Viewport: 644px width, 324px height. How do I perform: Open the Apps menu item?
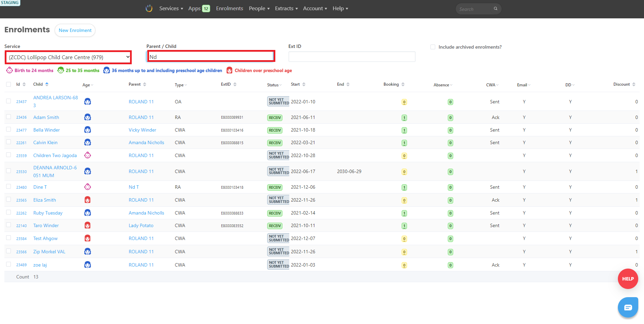pos(199,8)
